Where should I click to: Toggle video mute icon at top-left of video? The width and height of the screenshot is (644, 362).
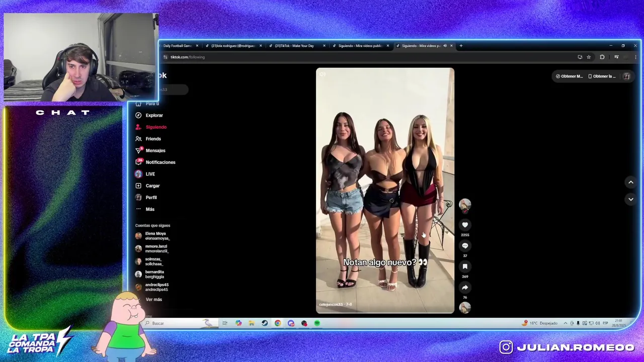[323, 74]
